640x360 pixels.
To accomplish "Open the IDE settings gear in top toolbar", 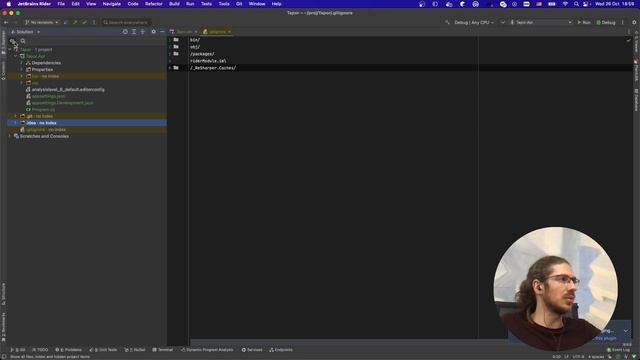I will (x=634, y=22).
